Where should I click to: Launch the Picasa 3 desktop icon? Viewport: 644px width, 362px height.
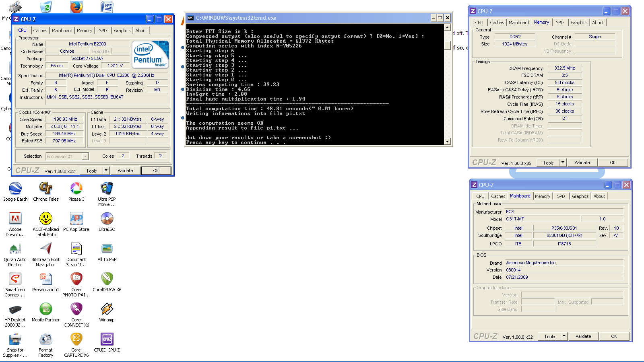coord(76,188)
